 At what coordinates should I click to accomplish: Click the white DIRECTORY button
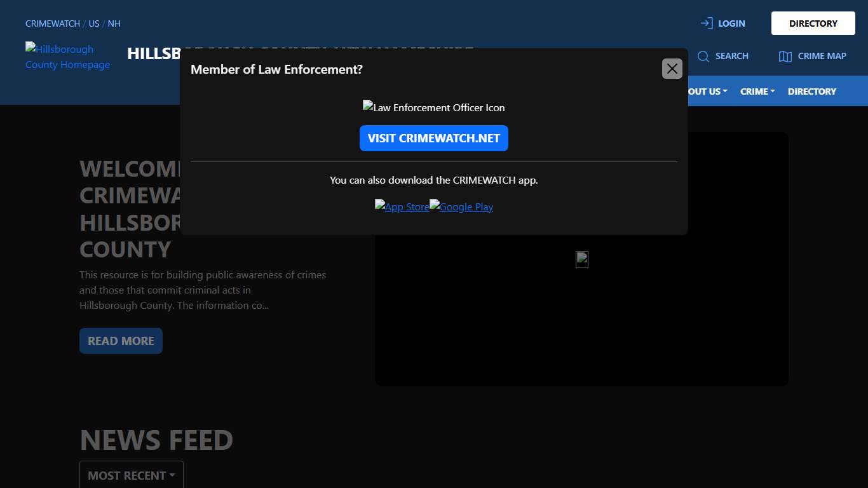pos(813,24)
